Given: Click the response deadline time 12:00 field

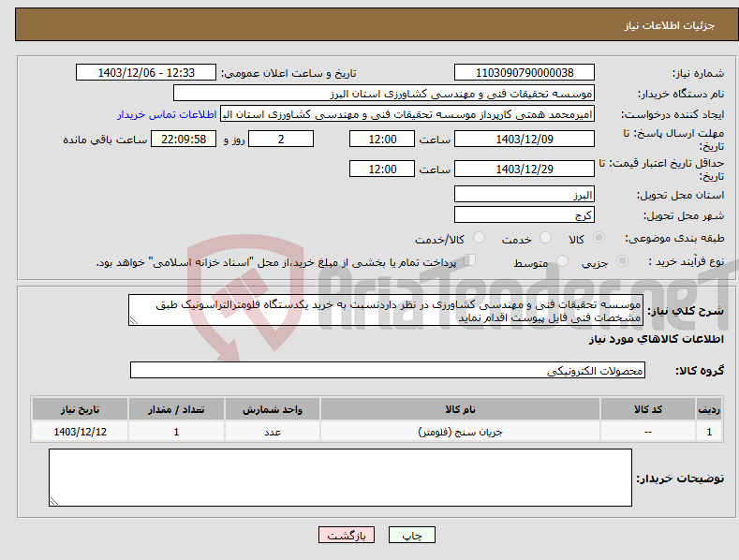Looking at the screenshot, I should tap(382, 139).
